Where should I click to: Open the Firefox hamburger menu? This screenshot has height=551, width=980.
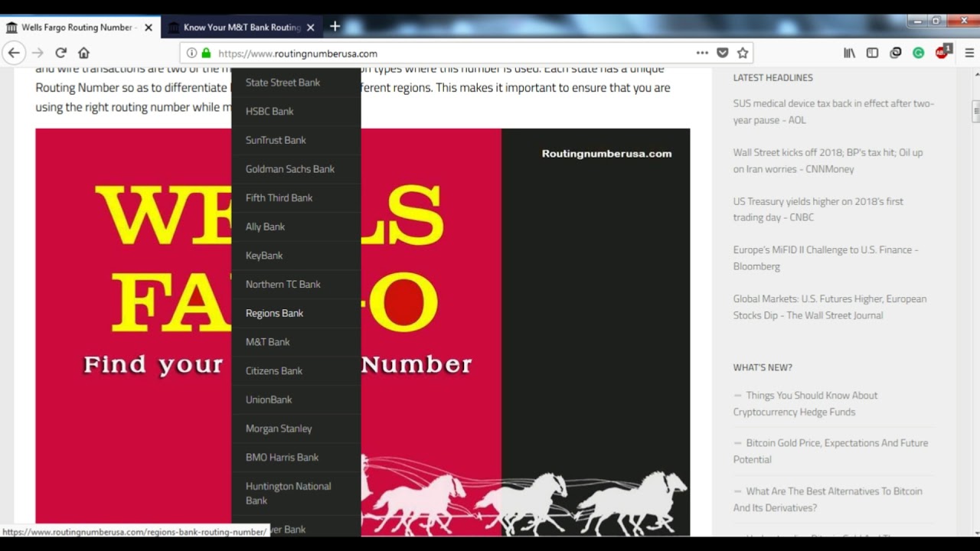click(969, 53)
